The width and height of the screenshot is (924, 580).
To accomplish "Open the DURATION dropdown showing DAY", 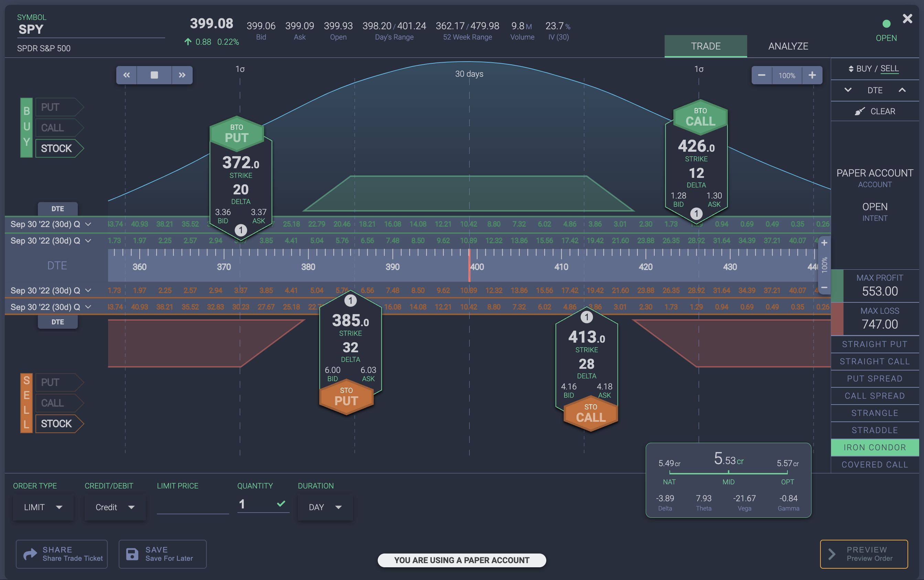I will coord(324,507).
